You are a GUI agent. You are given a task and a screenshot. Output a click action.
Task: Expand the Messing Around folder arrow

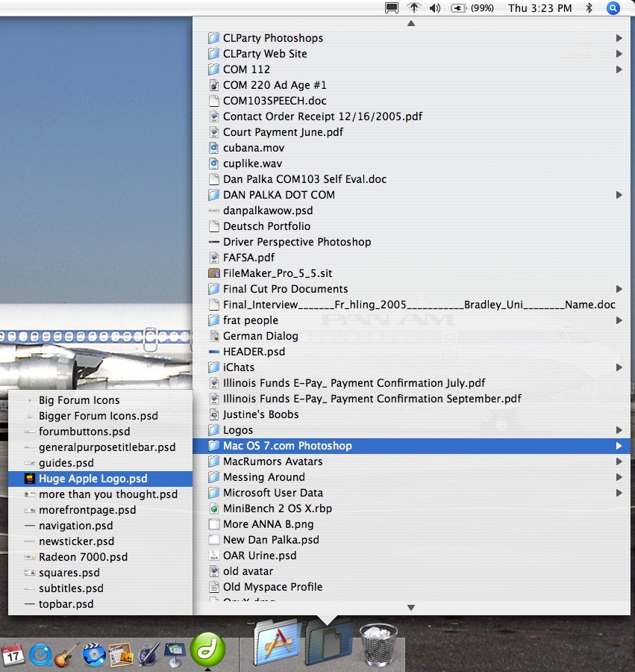pos(619,477)
